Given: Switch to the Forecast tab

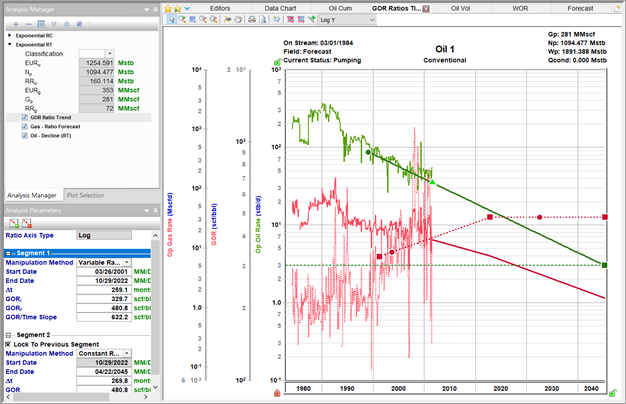Looking at the screenshot, I should click(x=580, y=8).
